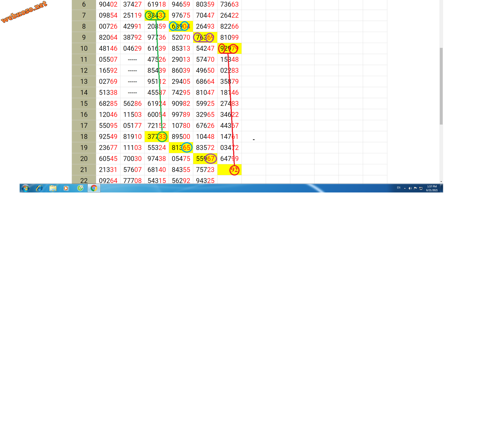Click cell containing 25119
This screenshot has width=487, height=448.
[132, 15]
